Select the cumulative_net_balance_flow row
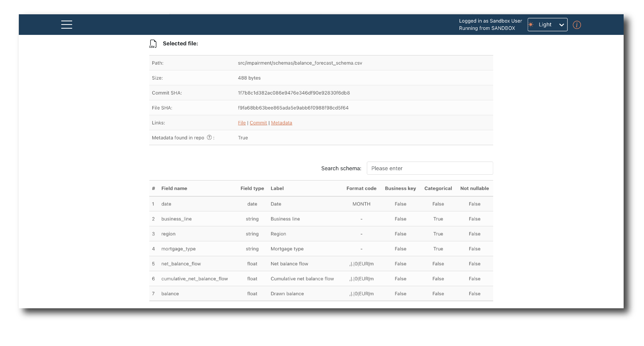 [x=194, y=279]
